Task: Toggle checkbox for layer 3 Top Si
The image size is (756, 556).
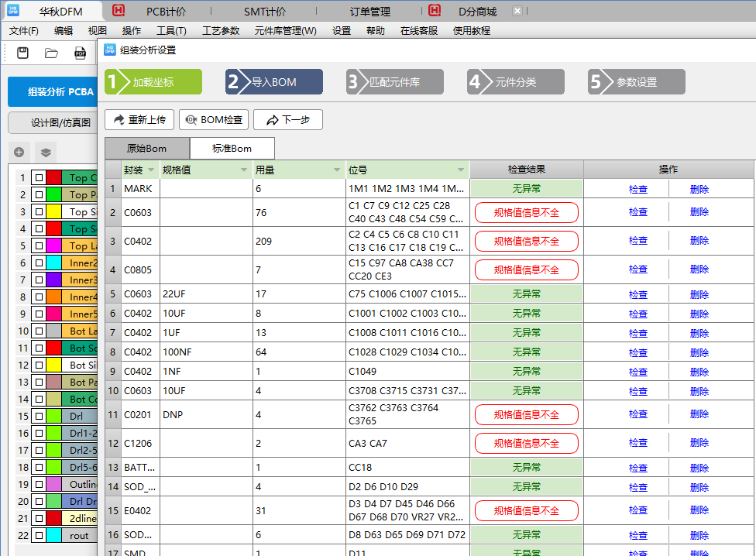Action: pos(39,211)
